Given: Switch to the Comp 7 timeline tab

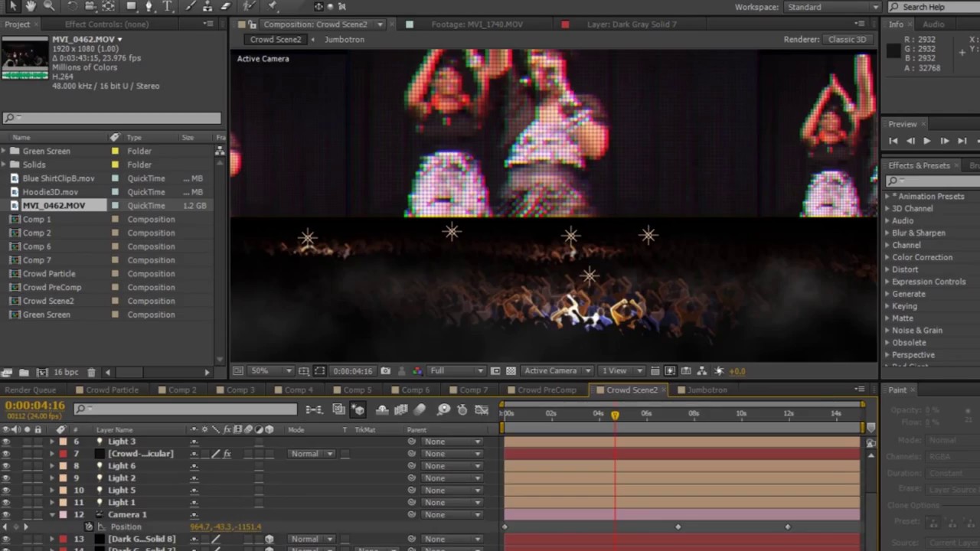Looking at the screenshot, I should click(x=473, y=390).
